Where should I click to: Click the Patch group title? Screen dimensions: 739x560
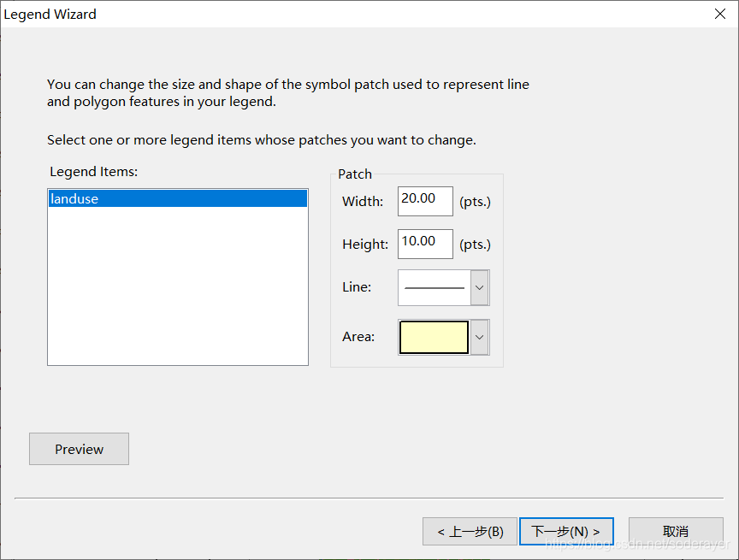(x=355, y=174)
